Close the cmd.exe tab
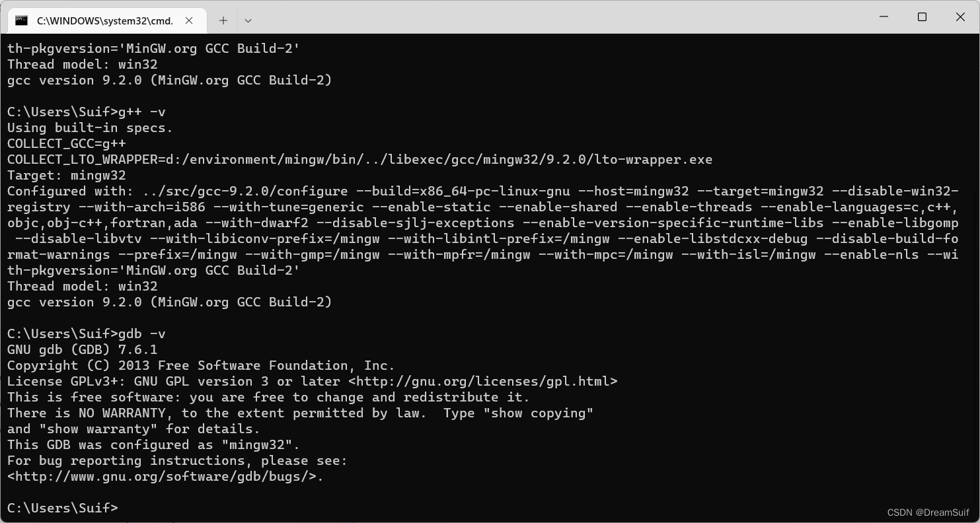This screenshot has width=980, height=523. click(189, 20)
